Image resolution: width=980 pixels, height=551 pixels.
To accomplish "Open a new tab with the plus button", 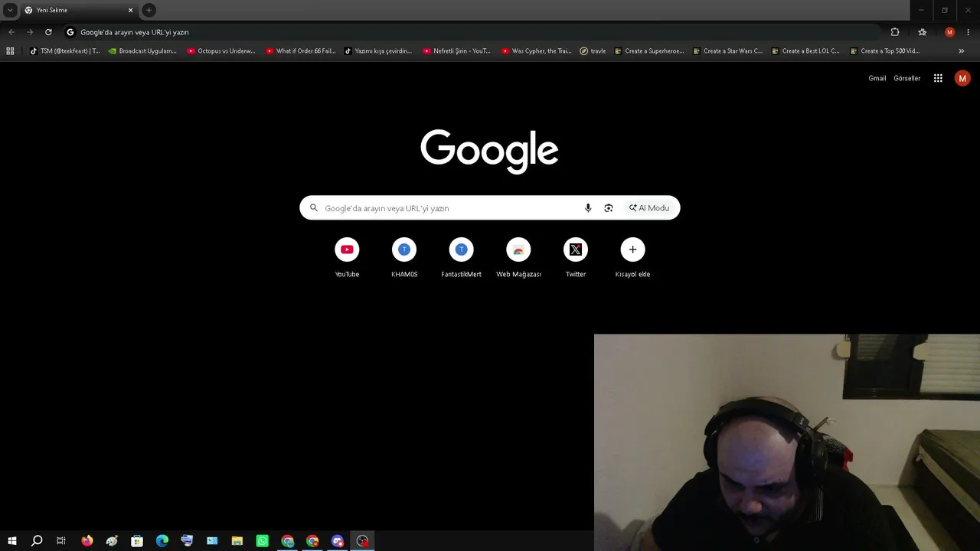I will tap(149, 10).
